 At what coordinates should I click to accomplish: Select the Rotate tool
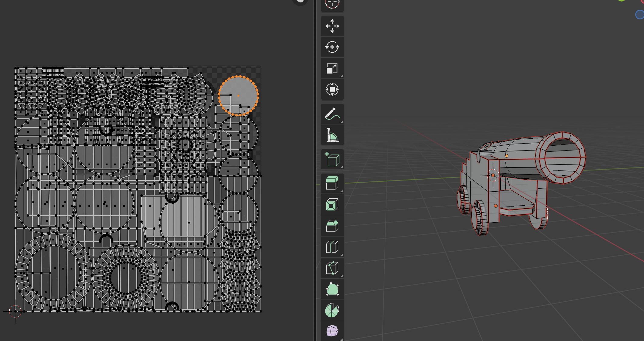tap(332, 47)
